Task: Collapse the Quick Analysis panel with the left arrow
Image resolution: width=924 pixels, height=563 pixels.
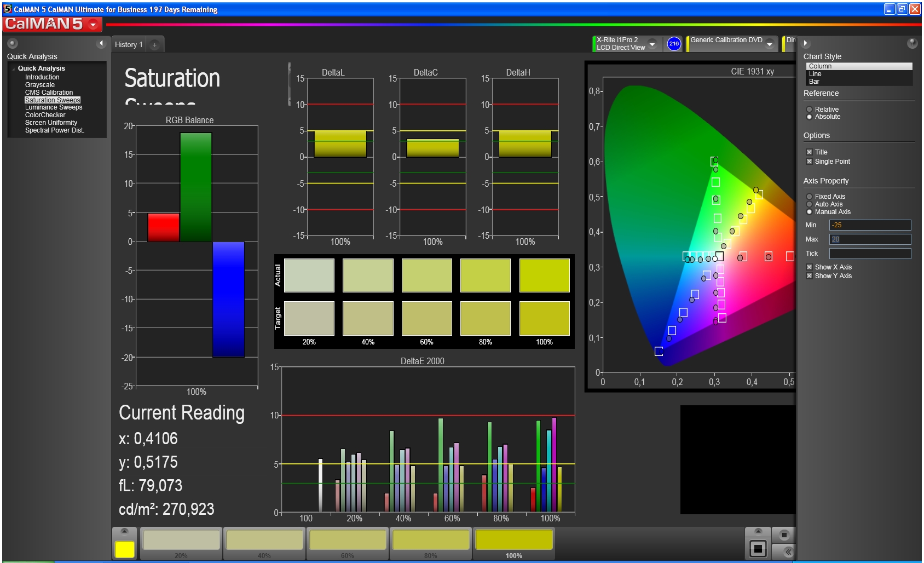Action: 101,43
